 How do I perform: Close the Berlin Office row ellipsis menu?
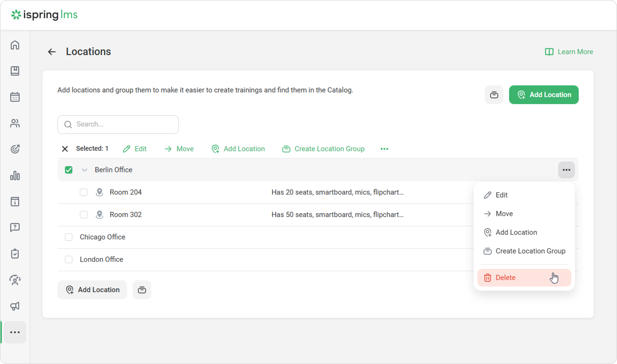tap(566, 170)
